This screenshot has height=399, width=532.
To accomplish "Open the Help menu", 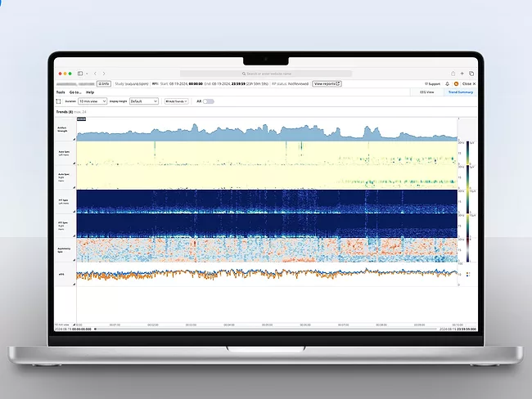I will [90, 92].
